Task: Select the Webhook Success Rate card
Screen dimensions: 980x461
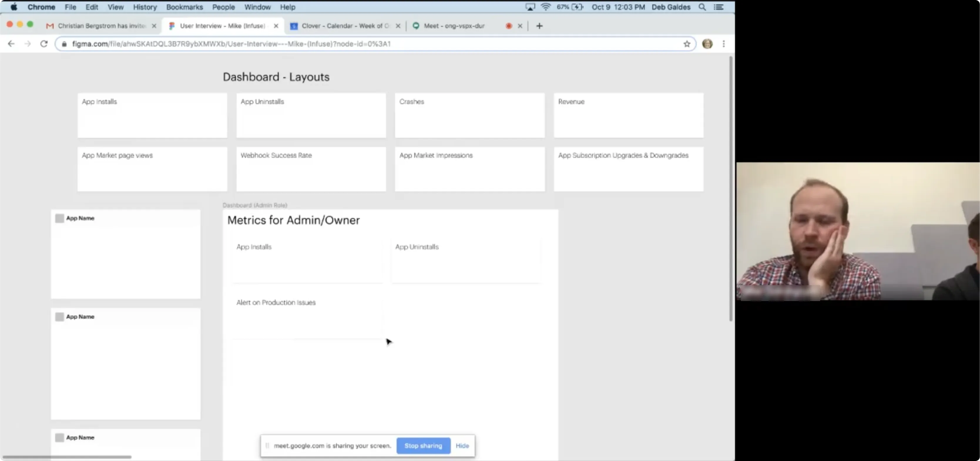Action: point(311,169)
